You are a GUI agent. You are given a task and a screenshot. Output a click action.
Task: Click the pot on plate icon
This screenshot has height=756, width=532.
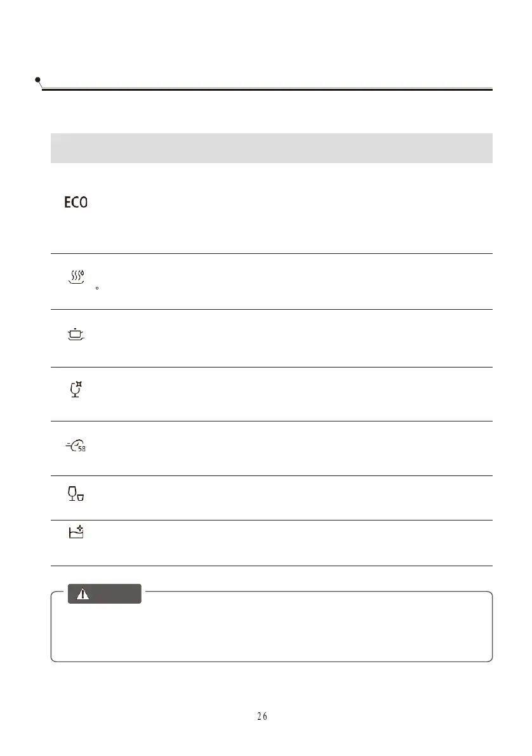coord(76,334)
